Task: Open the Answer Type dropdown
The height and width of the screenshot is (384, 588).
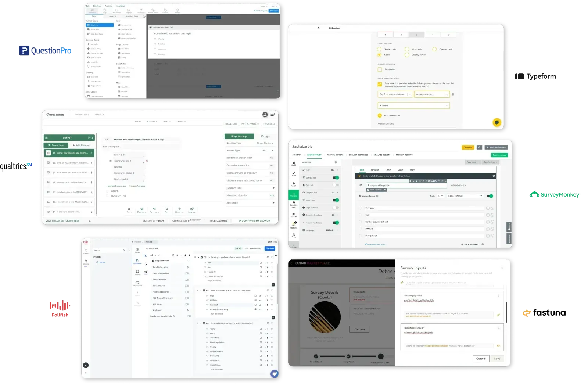Action: tap(268, 150)
